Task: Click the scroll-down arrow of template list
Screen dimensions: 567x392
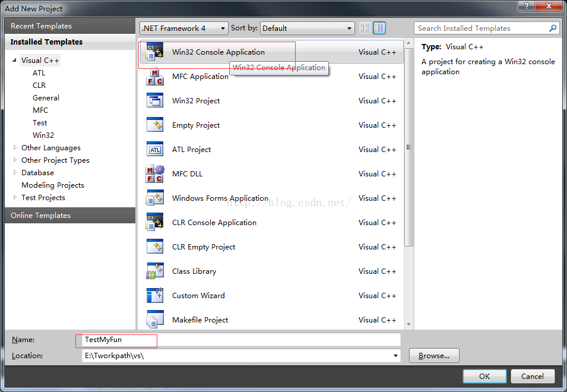Action: coord(408,324)
